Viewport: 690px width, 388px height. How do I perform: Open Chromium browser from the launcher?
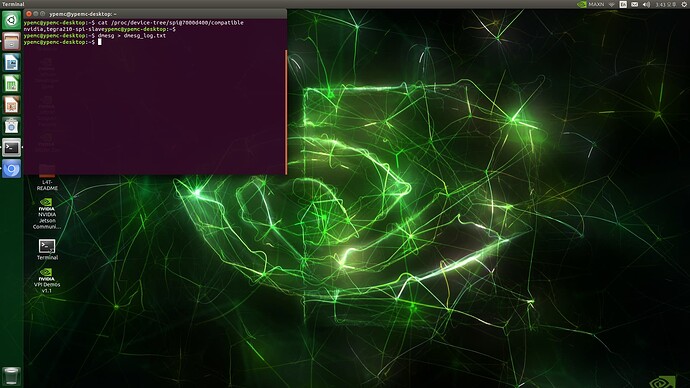click(11, 169)
